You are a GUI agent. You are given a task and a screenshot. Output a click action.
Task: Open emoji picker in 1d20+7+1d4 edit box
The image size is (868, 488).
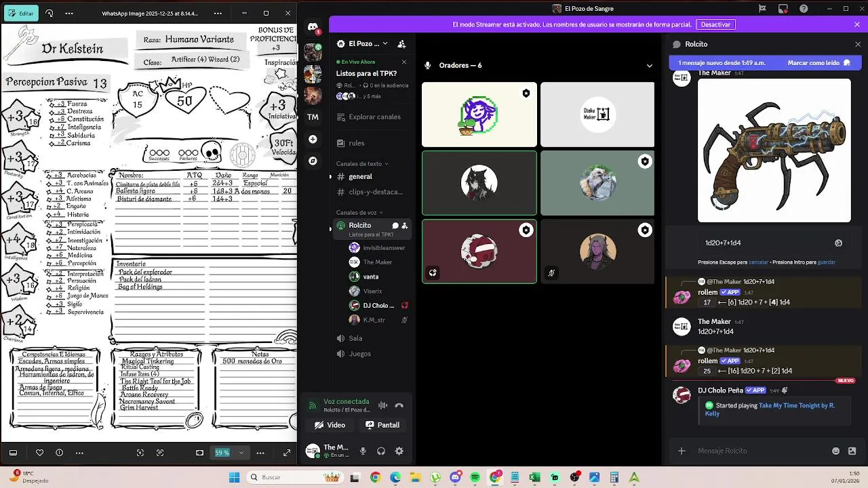click(839, 243)
